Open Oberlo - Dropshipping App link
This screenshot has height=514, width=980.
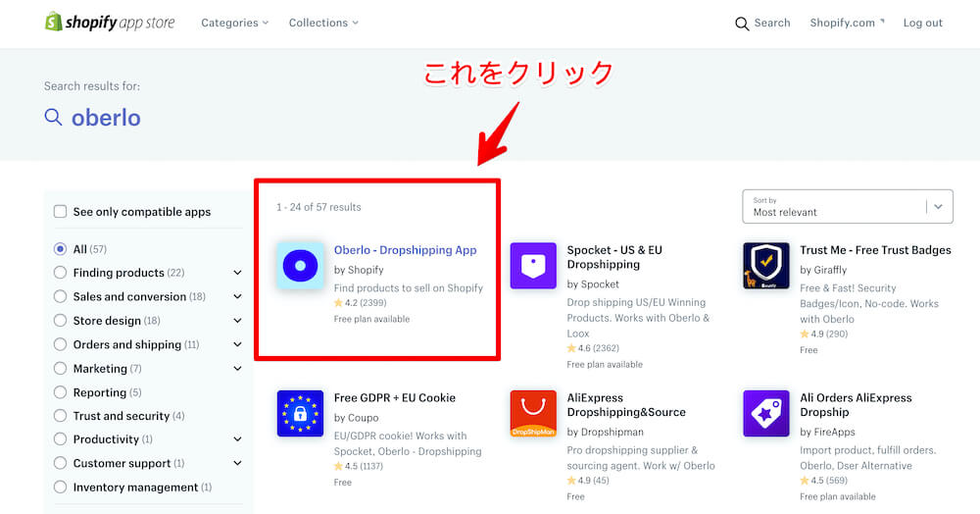pos(405,249)
